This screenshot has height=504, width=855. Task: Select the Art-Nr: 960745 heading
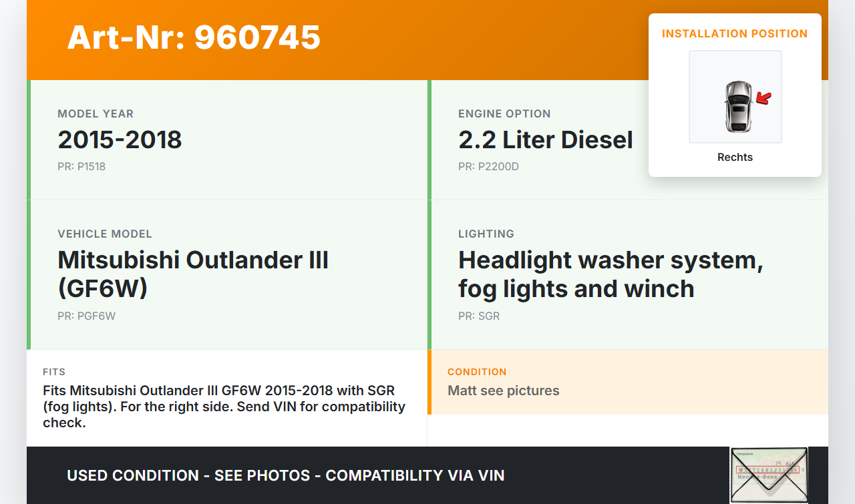point(194,37)
